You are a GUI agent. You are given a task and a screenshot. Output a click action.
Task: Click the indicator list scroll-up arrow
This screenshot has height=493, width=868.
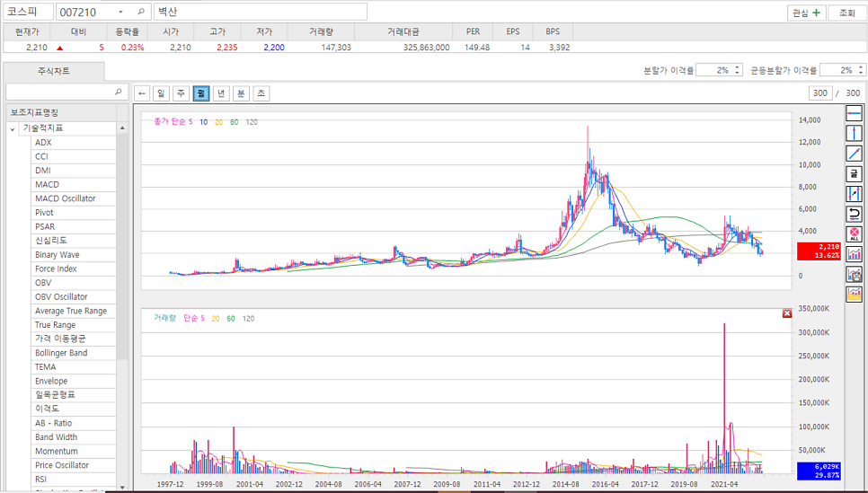tap(122, 128)
